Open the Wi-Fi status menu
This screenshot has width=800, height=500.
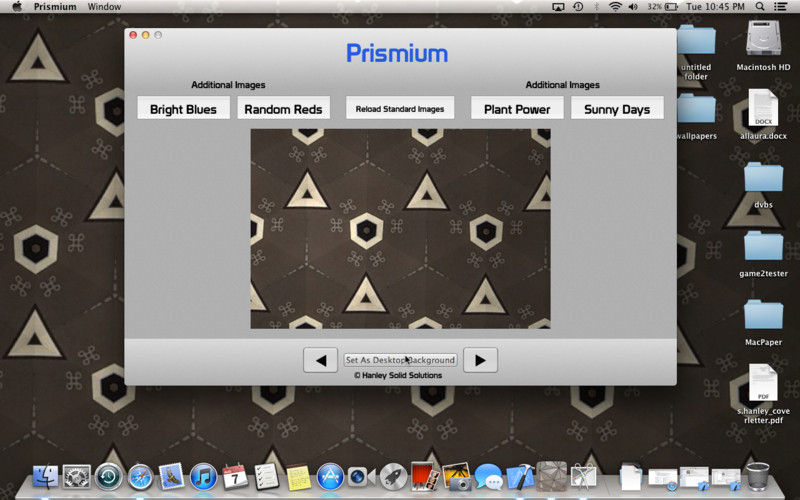pyautogui.click(x=615, y=7)
